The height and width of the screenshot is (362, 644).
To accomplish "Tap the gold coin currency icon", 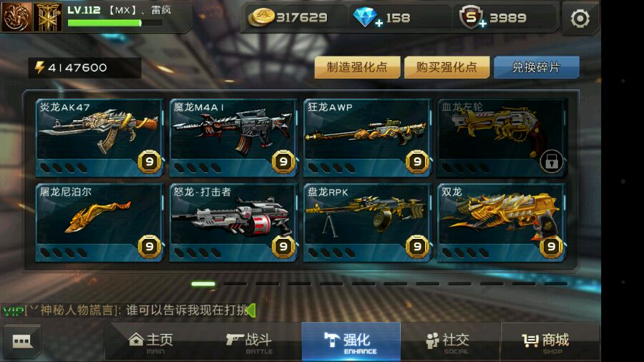I will tap(260, 18).
